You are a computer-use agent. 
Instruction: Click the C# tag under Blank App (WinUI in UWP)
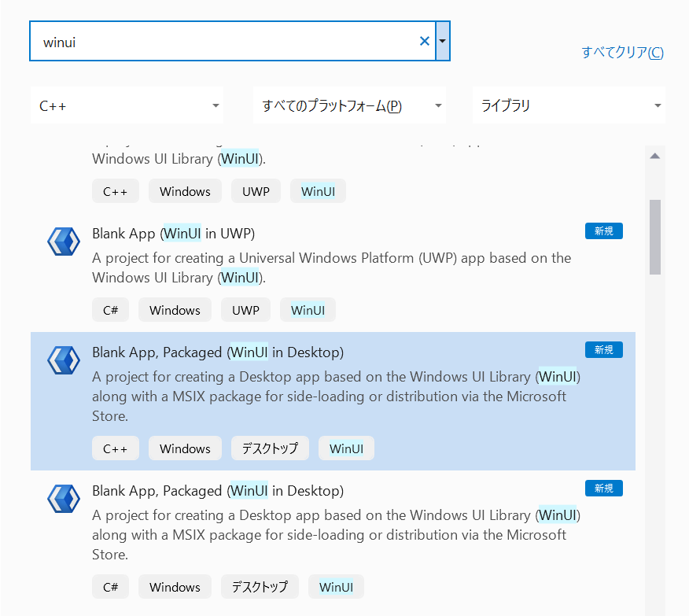point(110,310)
